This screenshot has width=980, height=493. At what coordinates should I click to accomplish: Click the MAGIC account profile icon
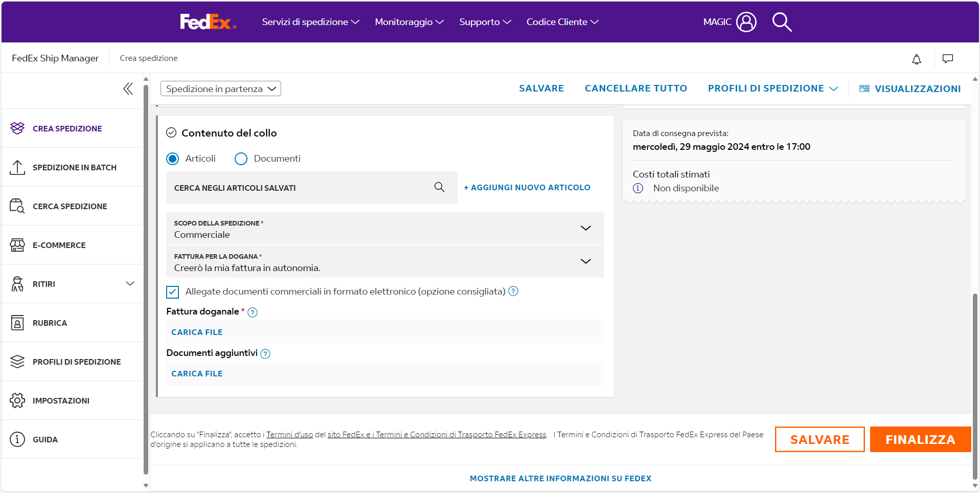click(x=746, y=22)
